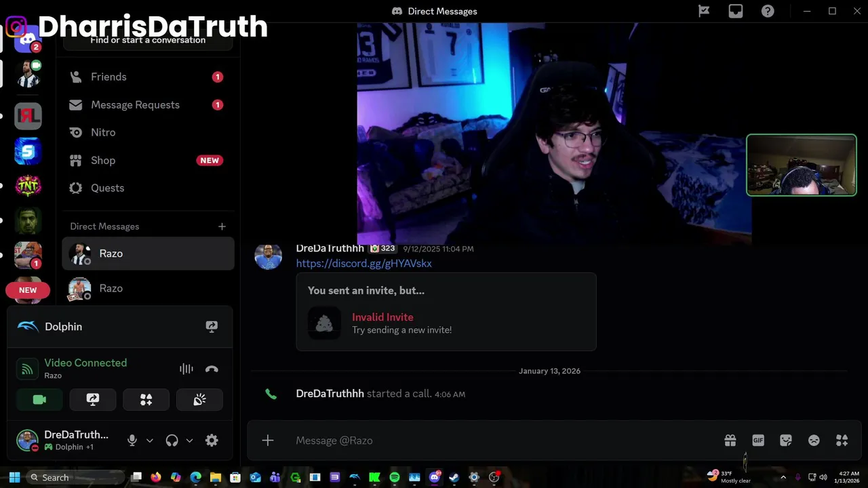868x488 pixels.
Task: Toggle the camera on or off
Action: [x=39, y=400]
